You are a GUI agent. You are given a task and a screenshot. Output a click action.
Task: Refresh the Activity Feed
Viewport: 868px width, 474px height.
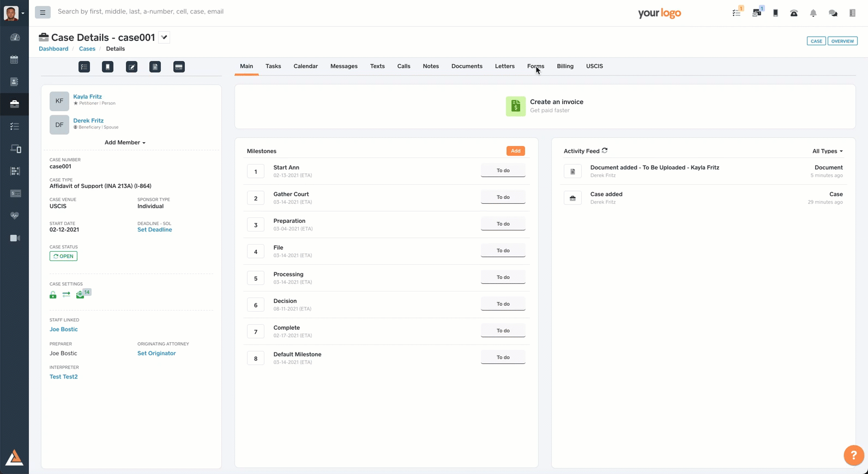pyautogui.click(x=605, y=151)
